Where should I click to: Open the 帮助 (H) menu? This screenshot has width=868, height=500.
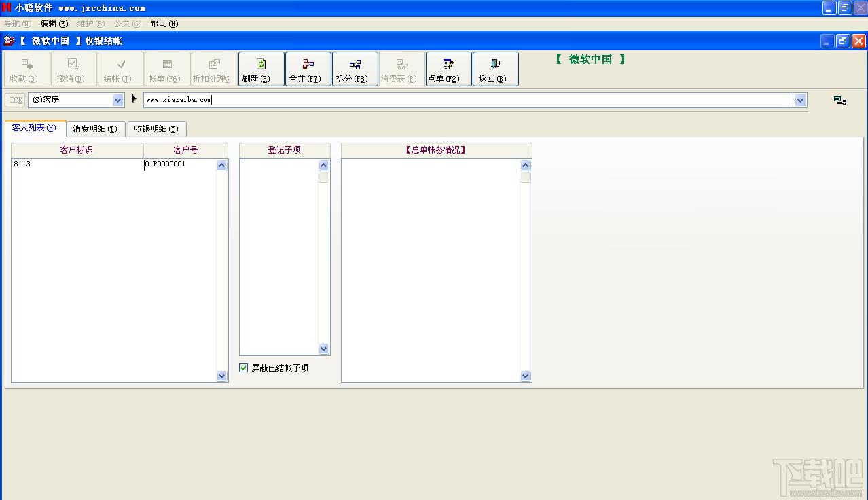point(164,24)
